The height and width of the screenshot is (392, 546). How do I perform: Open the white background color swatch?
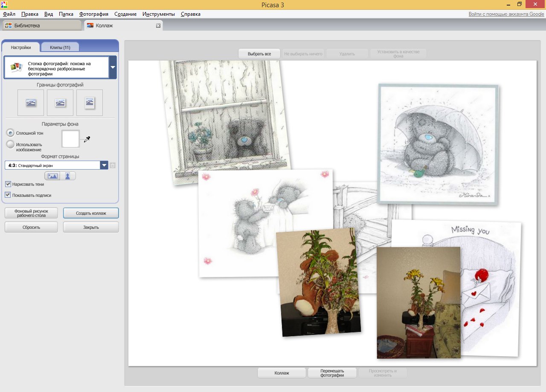coord(71,139)
